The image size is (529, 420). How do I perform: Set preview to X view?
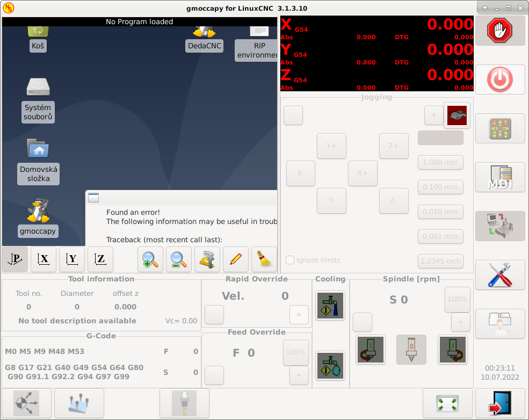(44, 259)
